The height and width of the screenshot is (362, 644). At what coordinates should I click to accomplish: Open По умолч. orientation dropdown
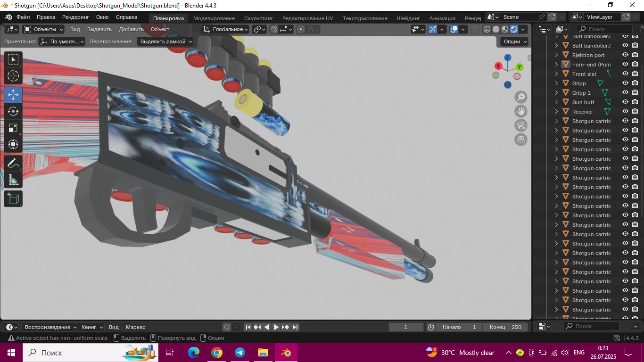62,41
